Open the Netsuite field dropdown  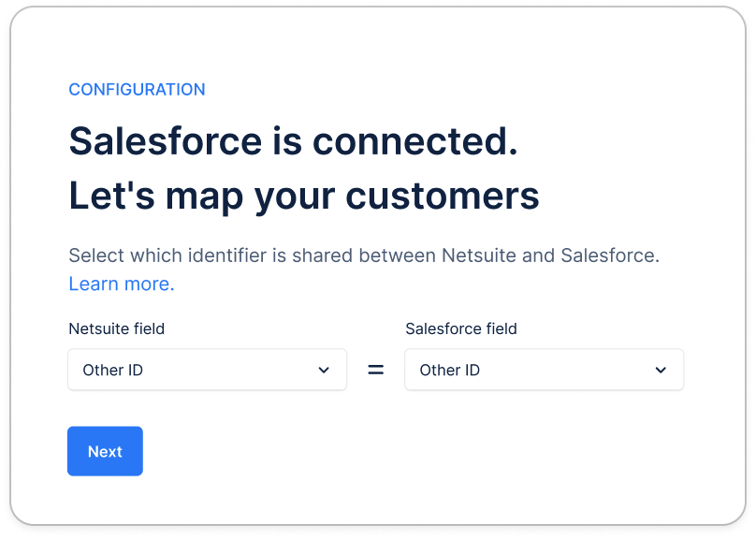[207, 370]
